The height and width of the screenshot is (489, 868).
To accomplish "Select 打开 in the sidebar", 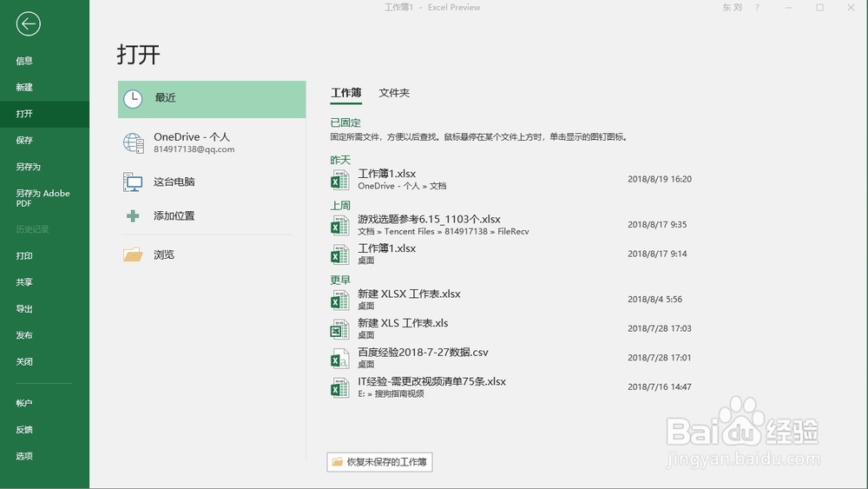I will pos(24,114).
